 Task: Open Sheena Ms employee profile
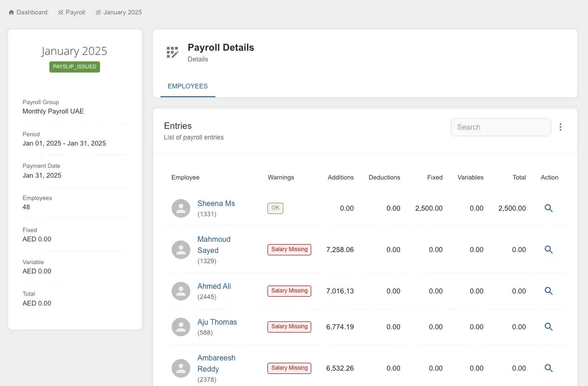[216, 203]
